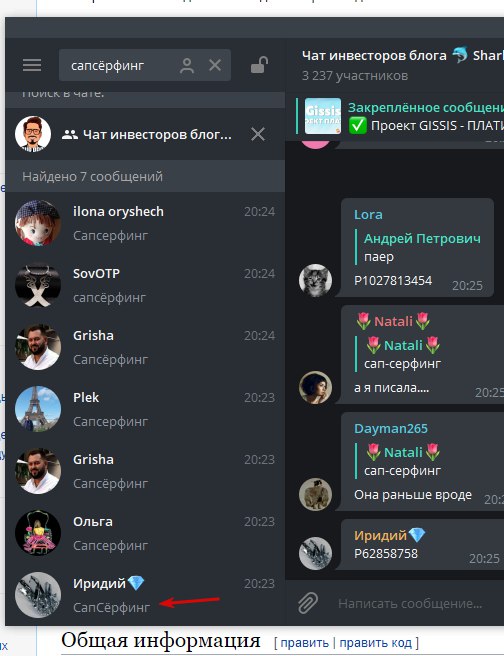504x656 pixels.
Task: Open SovOTP search result message
Action: pos(145,285)
